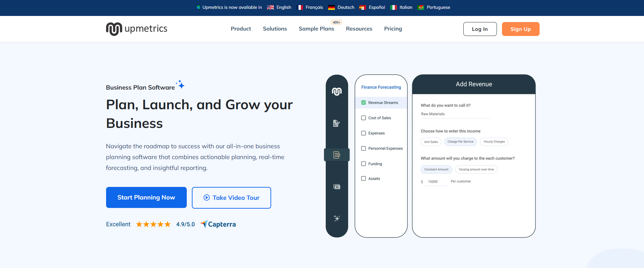The width and height of the screenshot is (644, 268).
Task: Click the 10000 amount field
Action: 436,182
